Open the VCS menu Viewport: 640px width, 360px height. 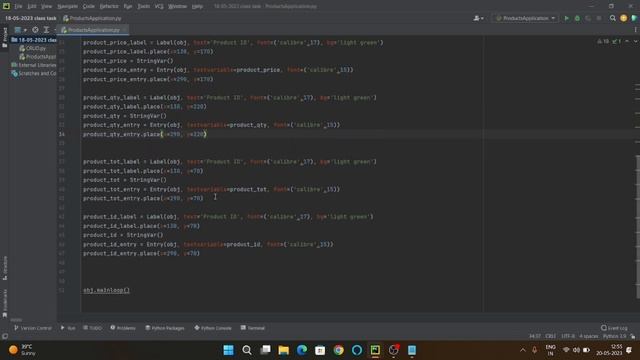(159, 7)
